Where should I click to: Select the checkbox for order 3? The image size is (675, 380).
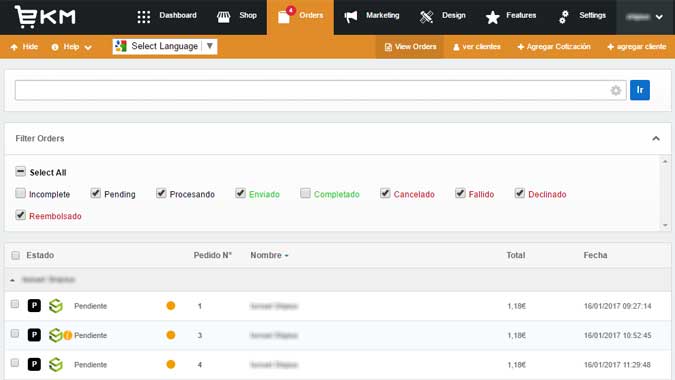(x=15, y=334)
